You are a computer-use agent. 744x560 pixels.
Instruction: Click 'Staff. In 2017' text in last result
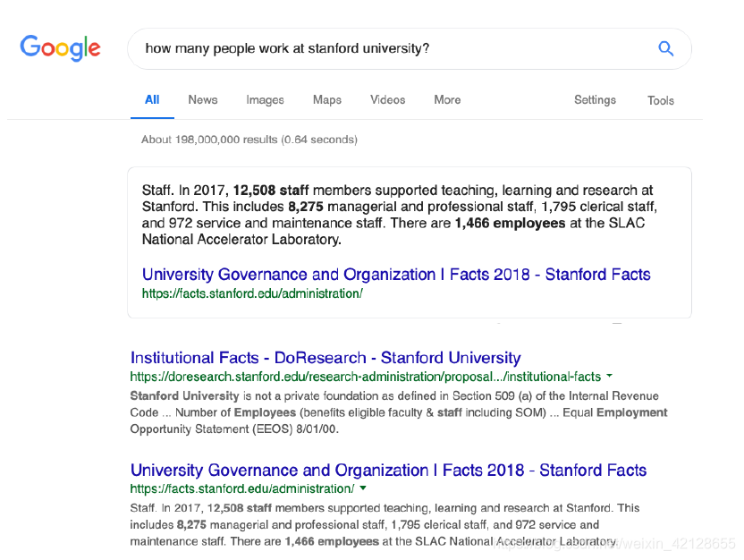166,508
